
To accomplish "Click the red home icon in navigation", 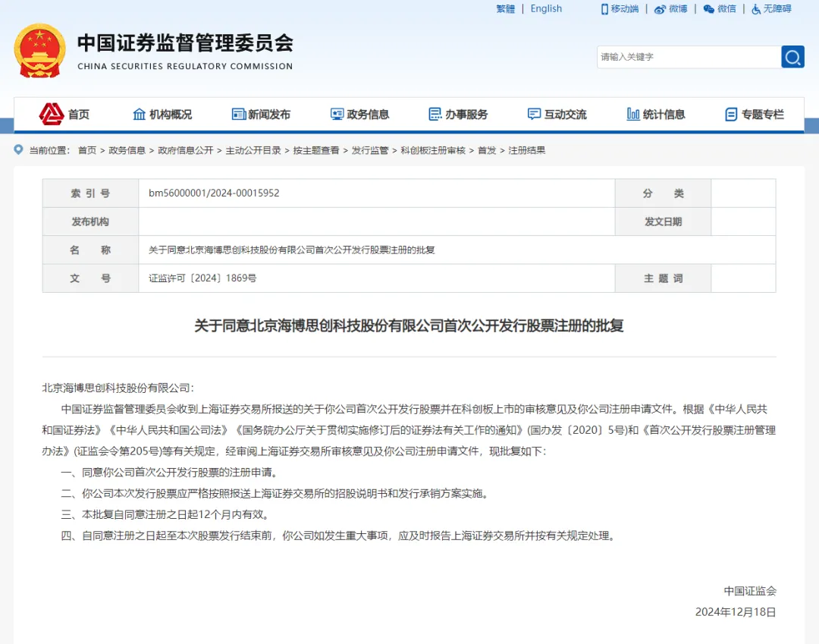I will 52,115.
